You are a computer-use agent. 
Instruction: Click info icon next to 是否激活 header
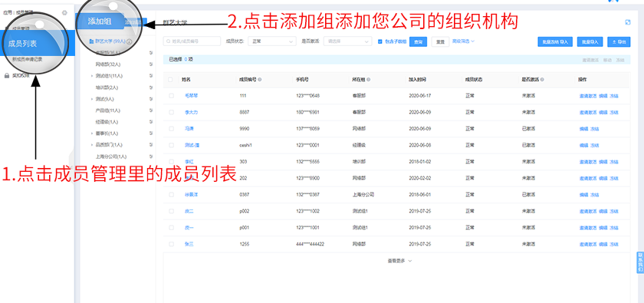point(542,79)
